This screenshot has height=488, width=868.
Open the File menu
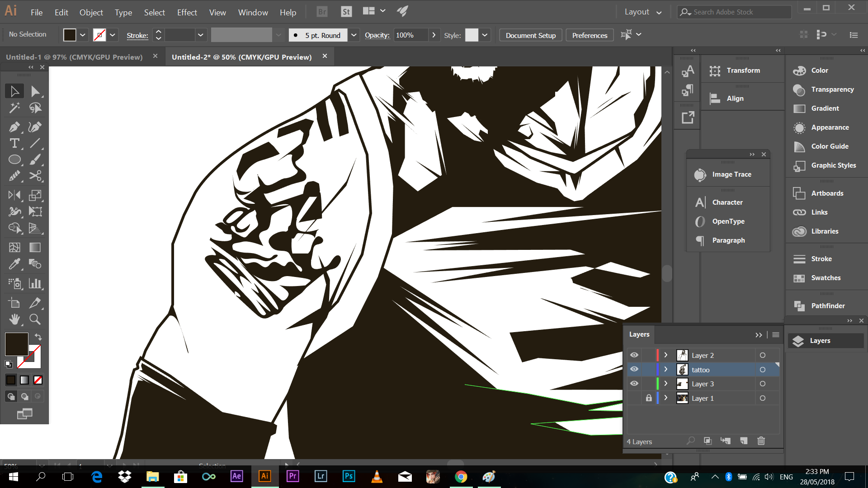[x=37, y=12]
